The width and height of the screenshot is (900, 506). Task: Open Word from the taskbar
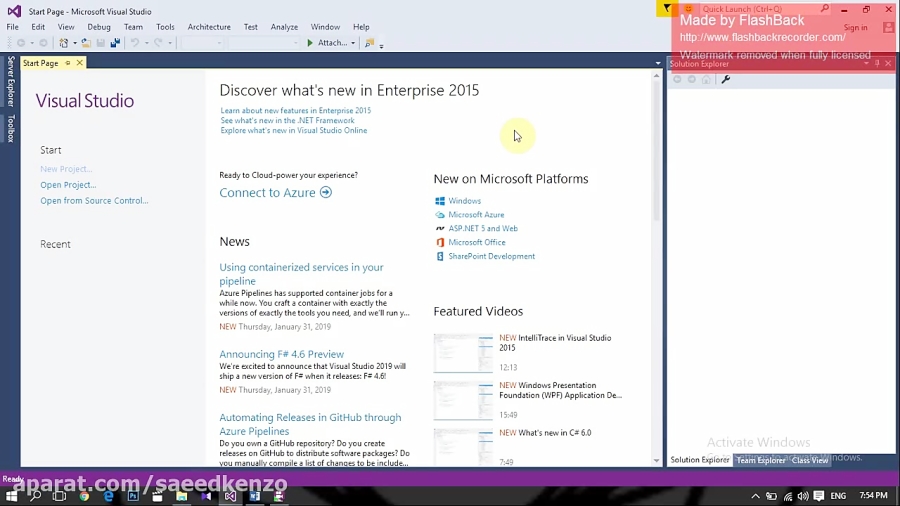point(254,496)
